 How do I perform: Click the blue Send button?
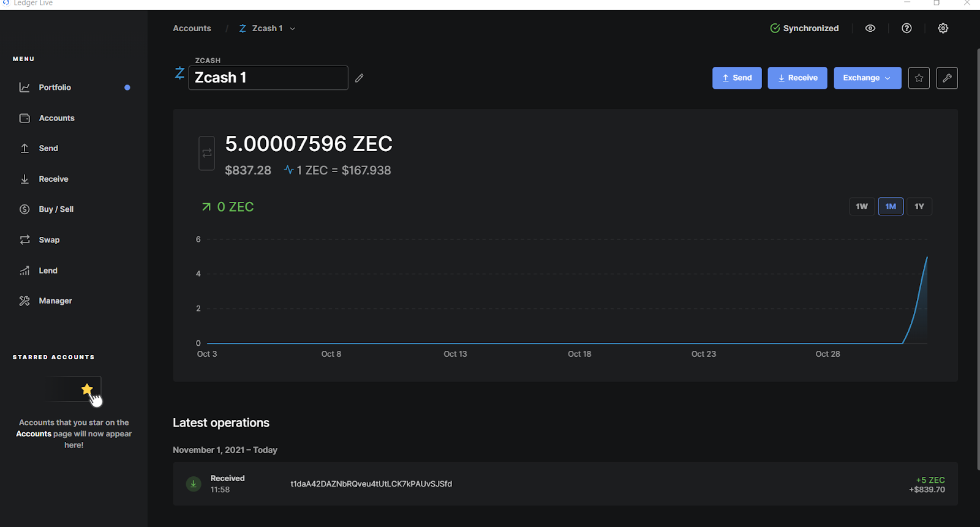(737, 78)
